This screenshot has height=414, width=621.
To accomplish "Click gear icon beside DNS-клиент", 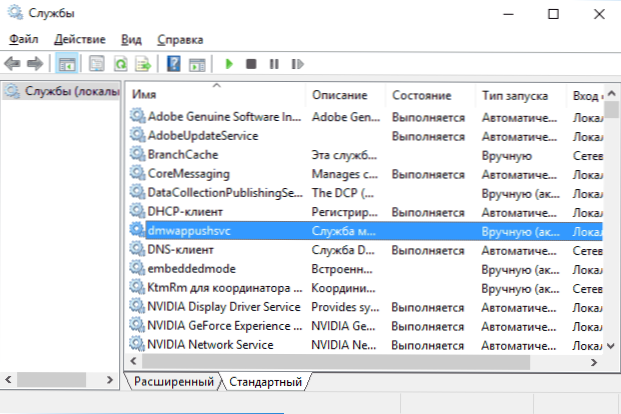I will tap(137, 249).
